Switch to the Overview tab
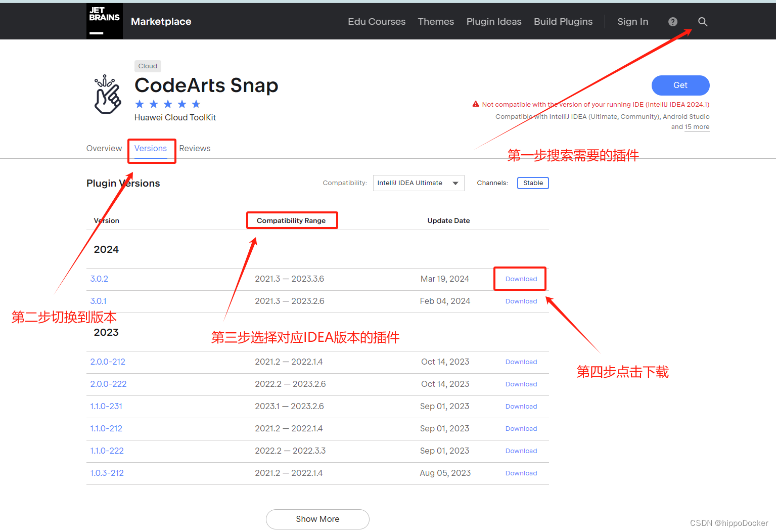Viewport: 776px width, 532px height. [x=104, y=148]
